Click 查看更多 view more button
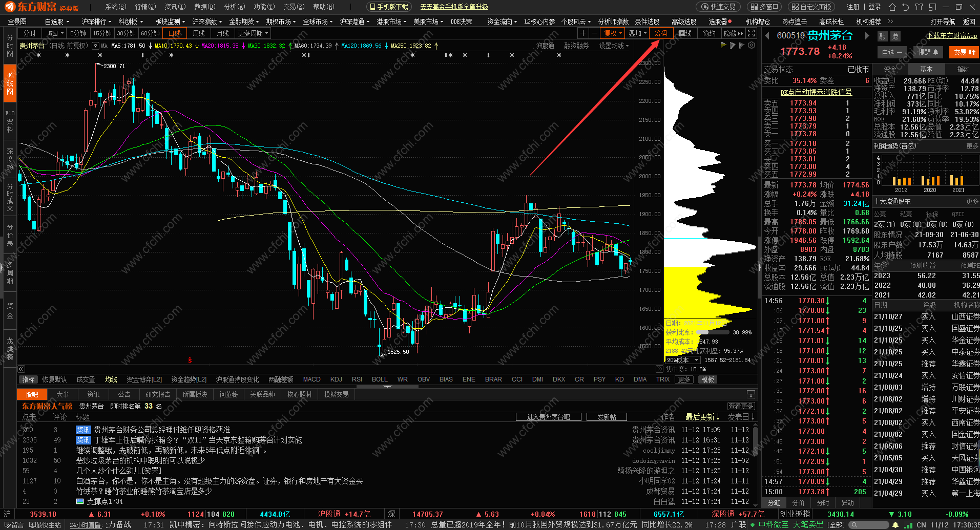This screenshot has width=980, height=530. [x=741, y=406]
